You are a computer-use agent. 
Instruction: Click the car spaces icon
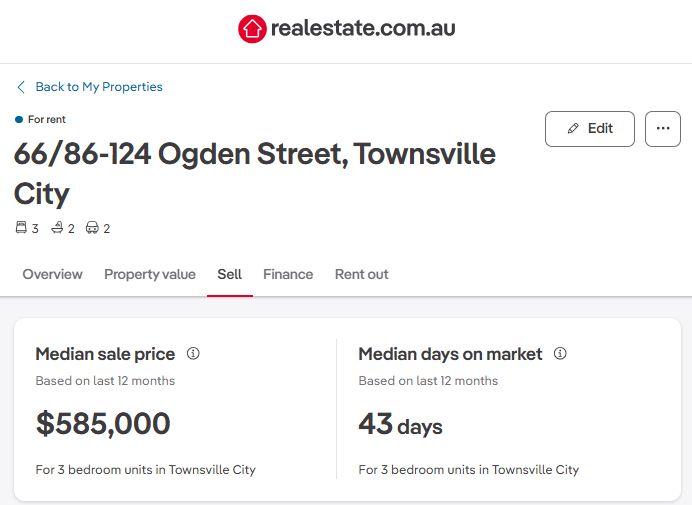click(x=92, y=228)
